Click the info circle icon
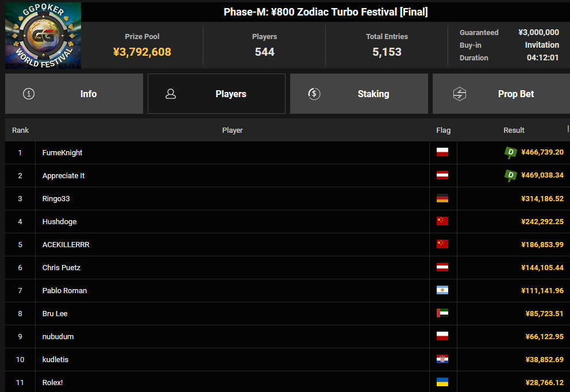The height and width of the screenshot is (392, 570). click(29, 94)
